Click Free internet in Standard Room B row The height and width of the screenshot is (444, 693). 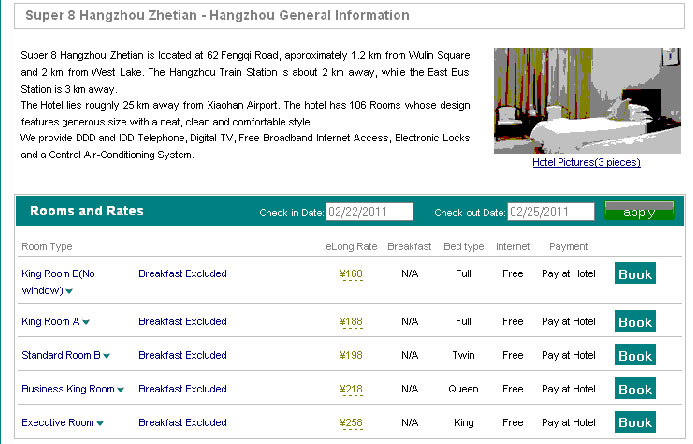click(513, 355)
